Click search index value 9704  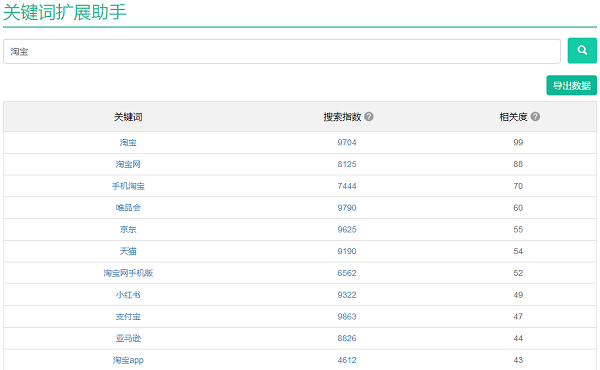347,143
